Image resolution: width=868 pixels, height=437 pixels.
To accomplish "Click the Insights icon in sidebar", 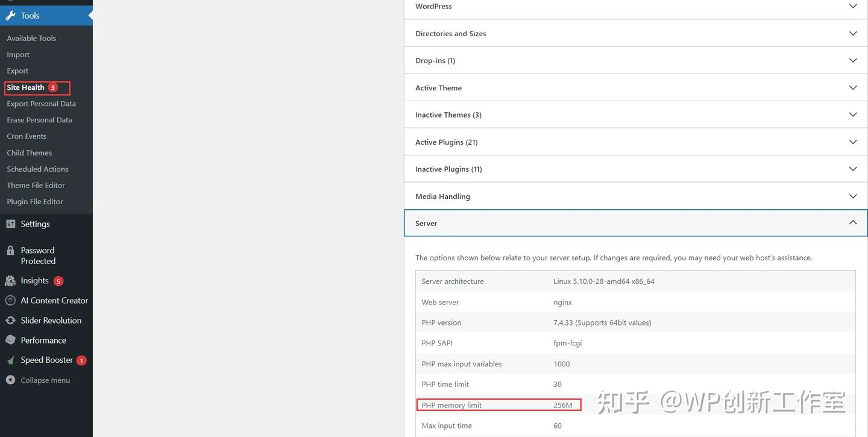I will pyautogui.click(x=10, y=281).
